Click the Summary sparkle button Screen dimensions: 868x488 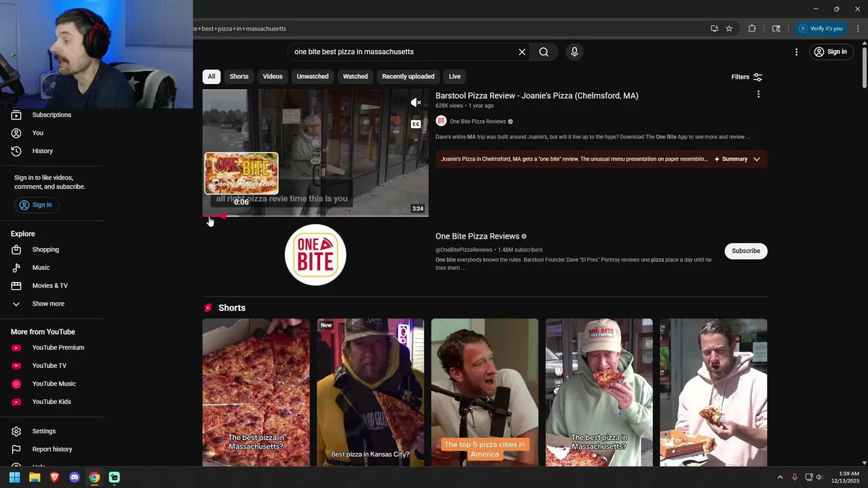[731, 159]
